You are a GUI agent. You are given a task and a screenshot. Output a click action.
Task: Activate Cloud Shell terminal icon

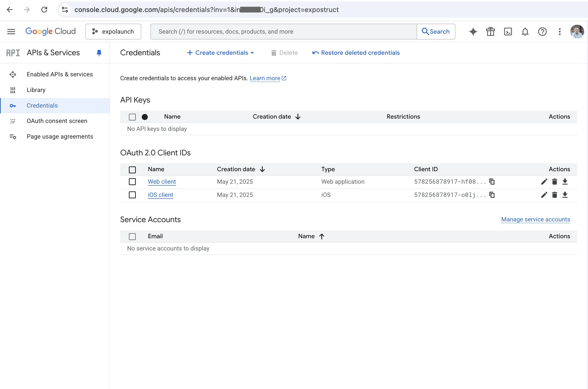point(508,31)
